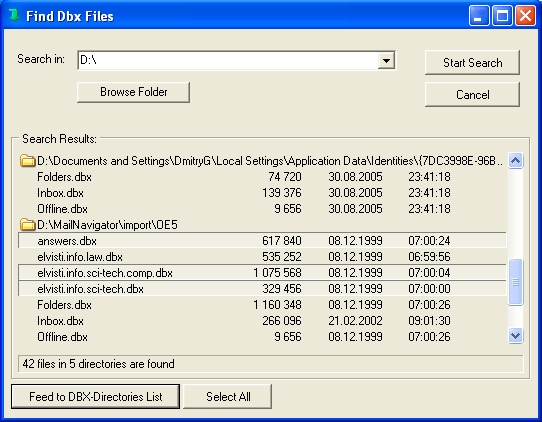Click the Cancel button

point(472,94)
